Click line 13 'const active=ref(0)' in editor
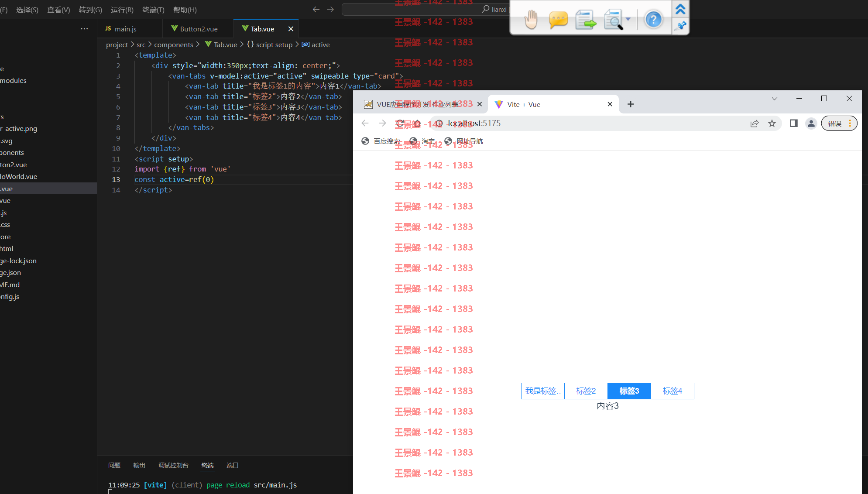 click(174, 179)
